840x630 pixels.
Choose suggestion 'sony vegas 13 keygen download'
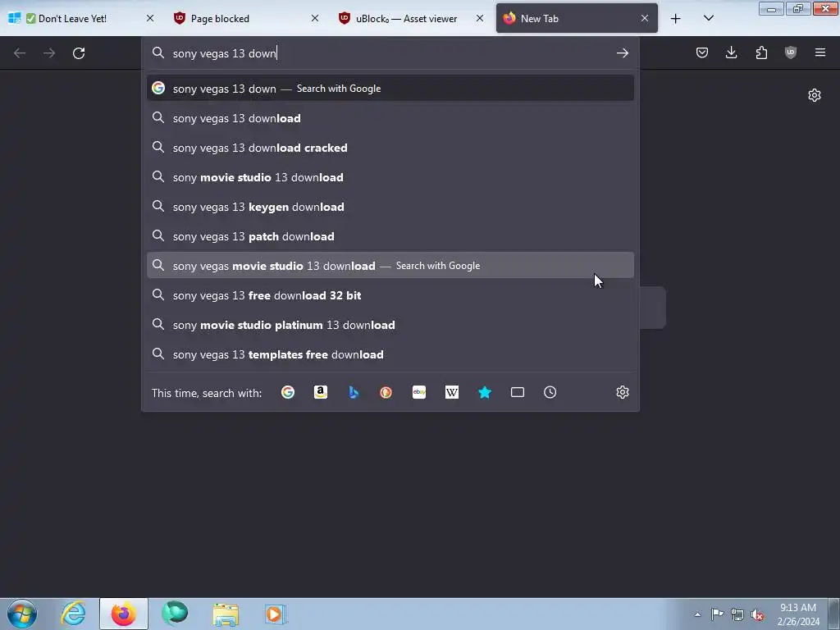(390, 206)
